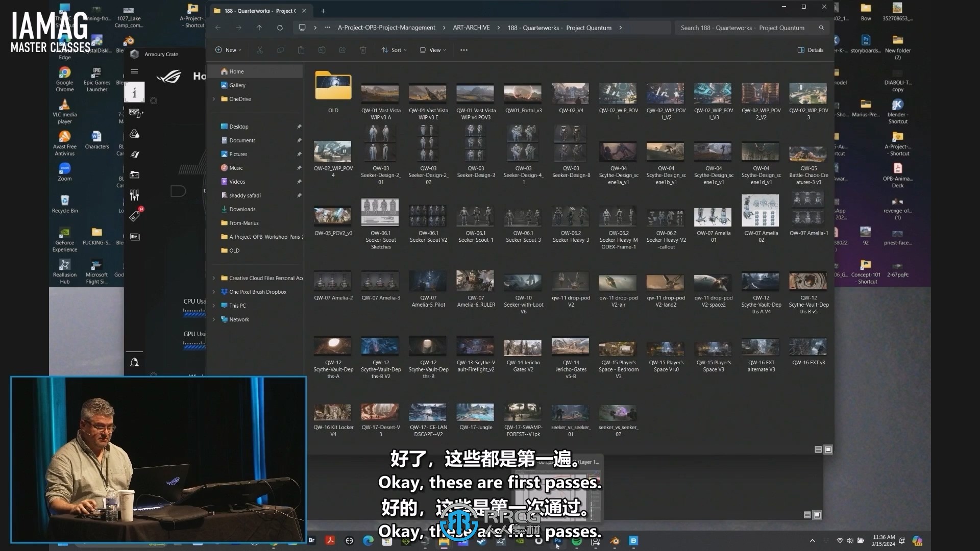Expand Creative Cloud Files node
Image resolution: width=980 pixels, height=551 pixels.
tap(214, 278)
